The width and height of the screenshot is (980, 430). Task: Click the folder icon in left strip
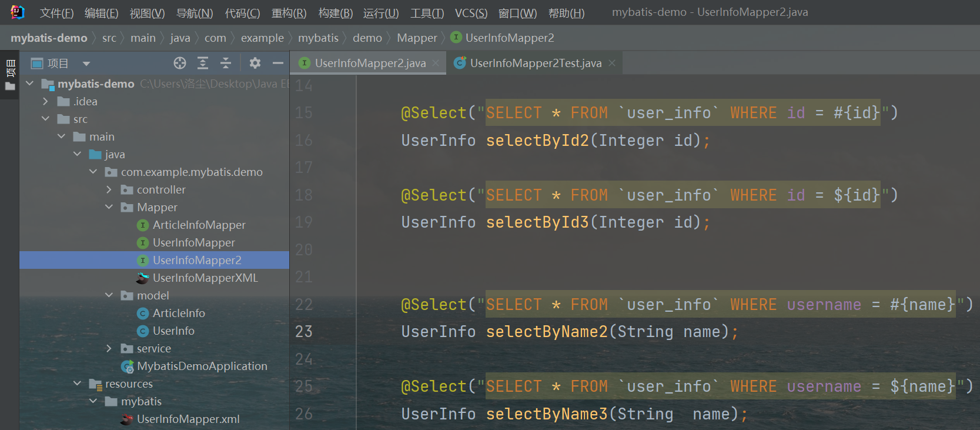pyautogui.click(x=10, y=86)
